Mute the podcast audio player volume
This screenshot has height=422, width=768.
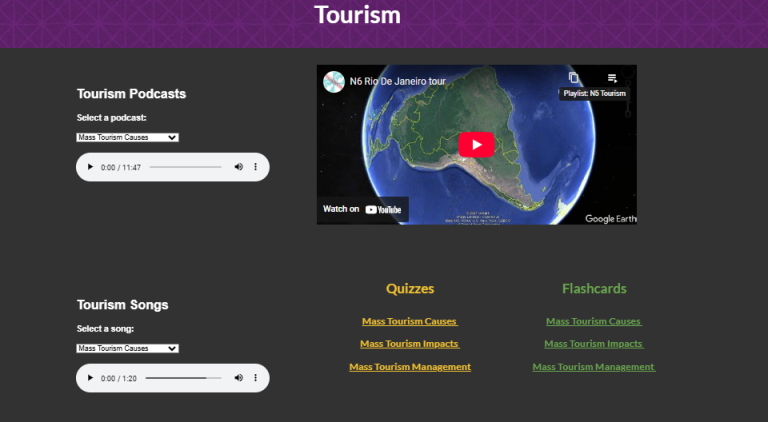point(239,167)
